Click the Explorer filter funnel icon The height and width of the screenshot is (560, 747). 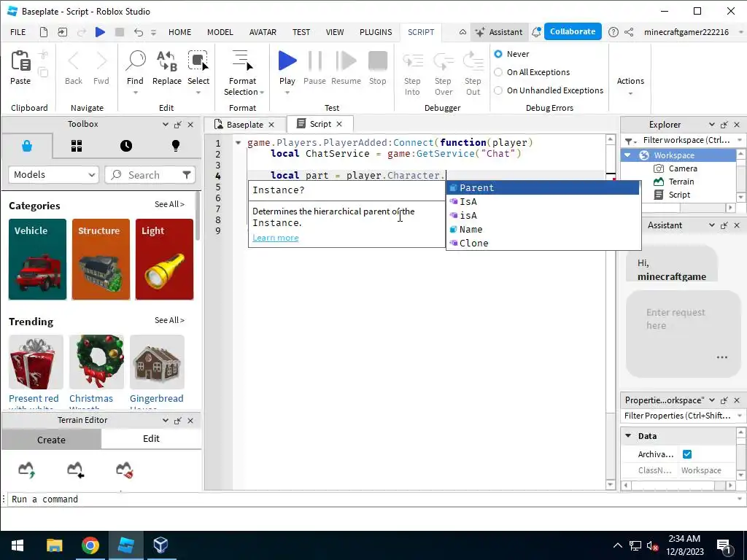[x=628, y=141]
